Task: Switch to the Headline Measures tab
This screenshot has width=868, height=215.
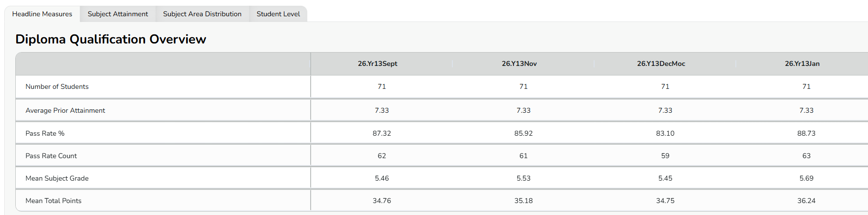Action: [42, 14]
